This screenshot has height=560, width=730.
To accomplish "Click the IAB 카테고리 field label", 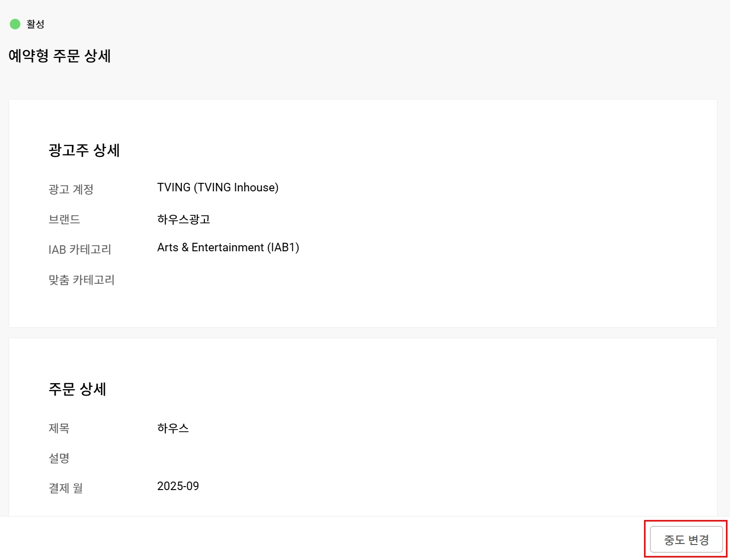I will click(79, 249).
